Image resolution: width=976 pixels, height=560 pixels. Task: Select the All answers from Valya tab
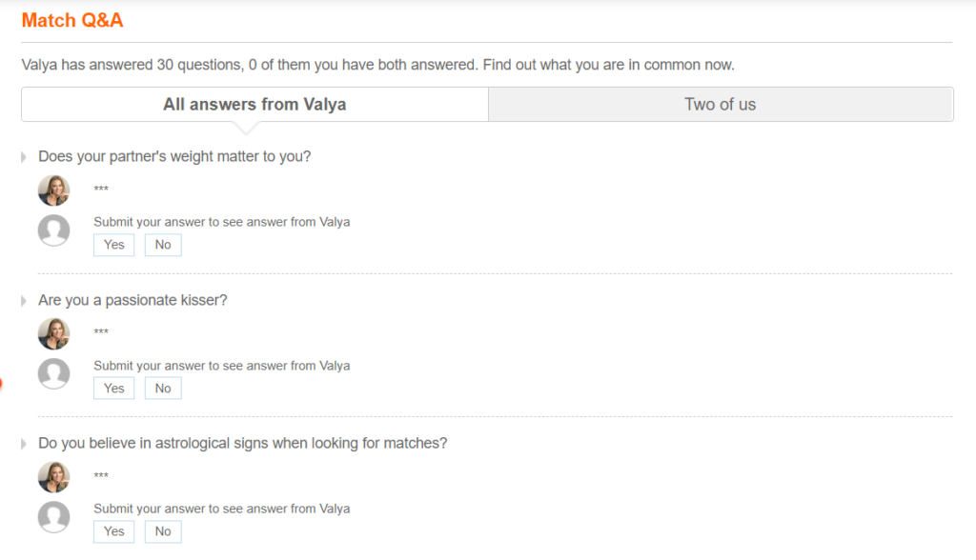tap(254, 104)
